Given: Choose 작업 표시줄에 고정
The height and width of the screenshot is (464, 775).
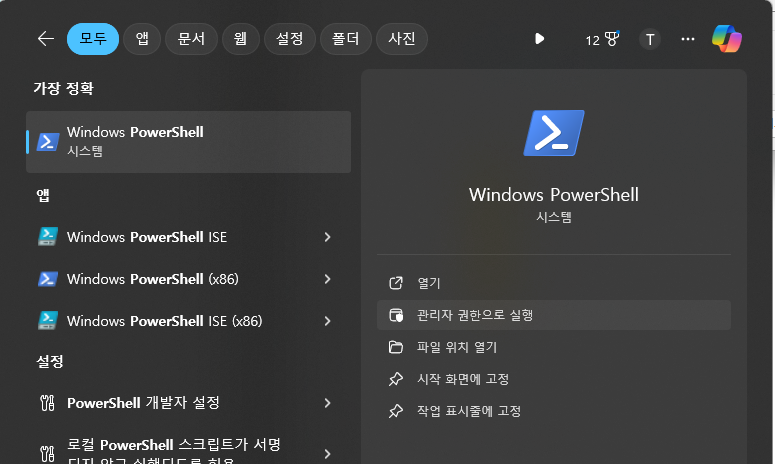Looking at the screenshot, I should pyautogui.click(x=554, y=411).
